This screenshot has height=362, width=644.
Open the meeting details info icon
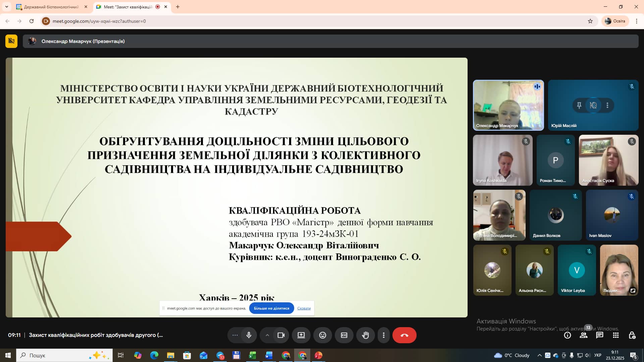(x=568, y=335)
